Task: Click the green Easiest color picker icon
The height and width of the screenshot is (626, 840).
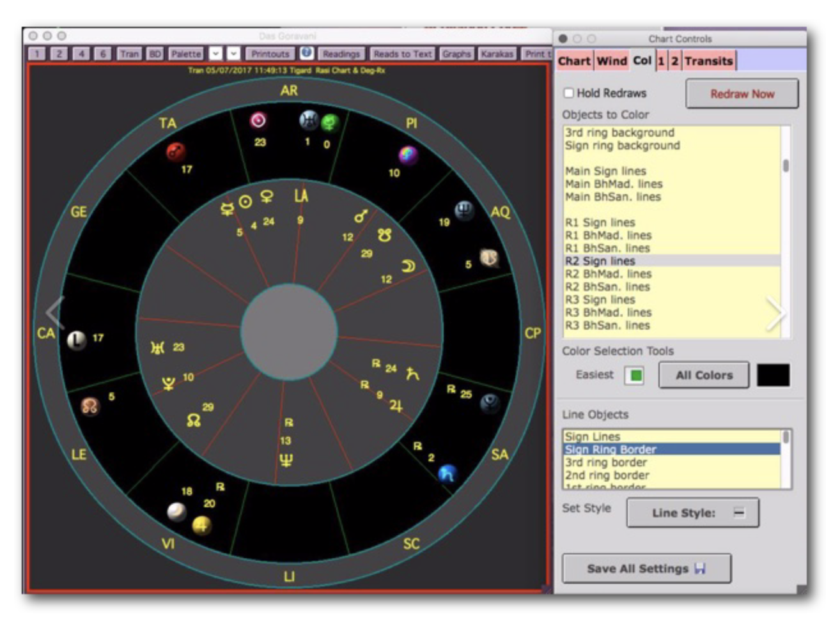Action: pyautogui.click(x=635, y=375)
